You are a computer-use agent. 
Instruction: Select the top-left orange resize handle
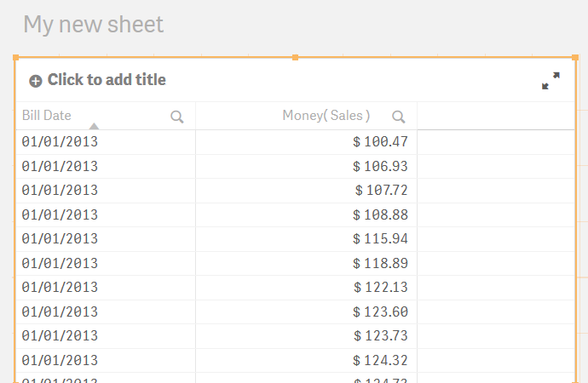pos(15,57)
